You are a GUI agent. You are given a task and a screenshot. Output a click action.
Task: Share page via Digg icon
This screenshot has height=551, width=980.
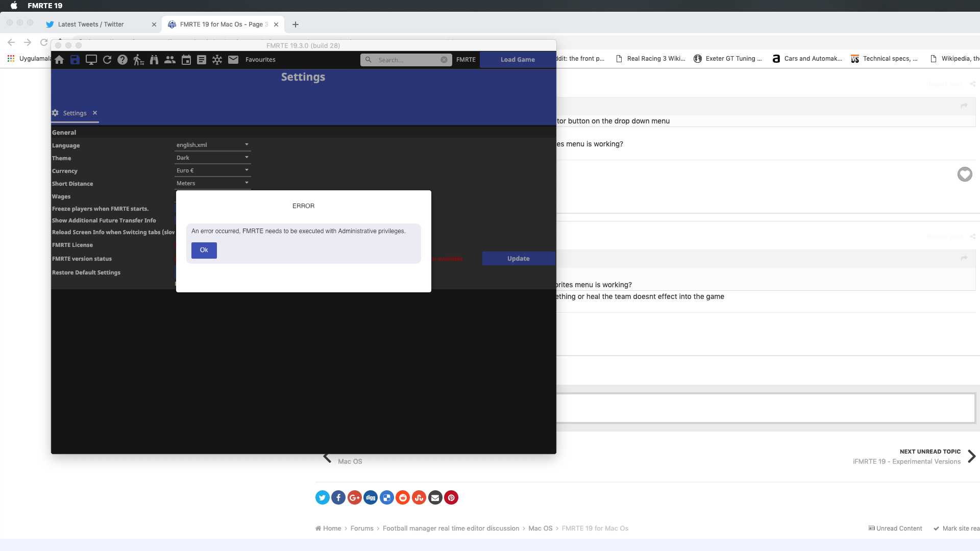pyautogui.click(x=371, y=497)
